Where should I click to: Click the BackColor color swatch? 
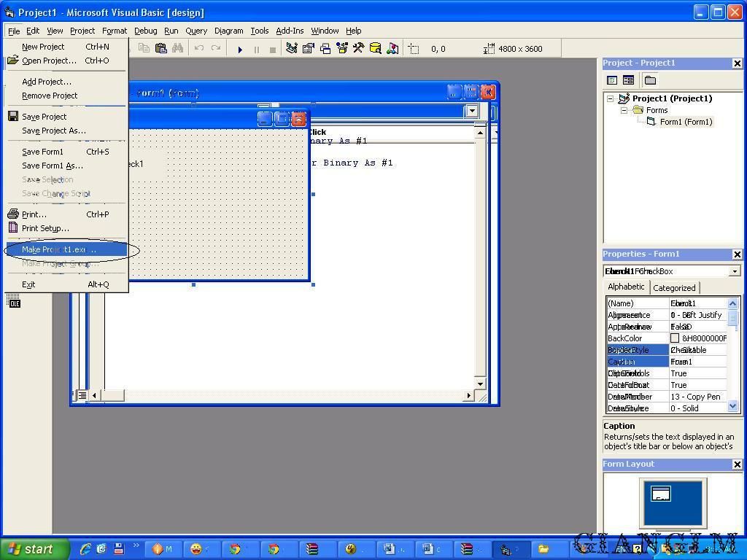tap(675, 338)
